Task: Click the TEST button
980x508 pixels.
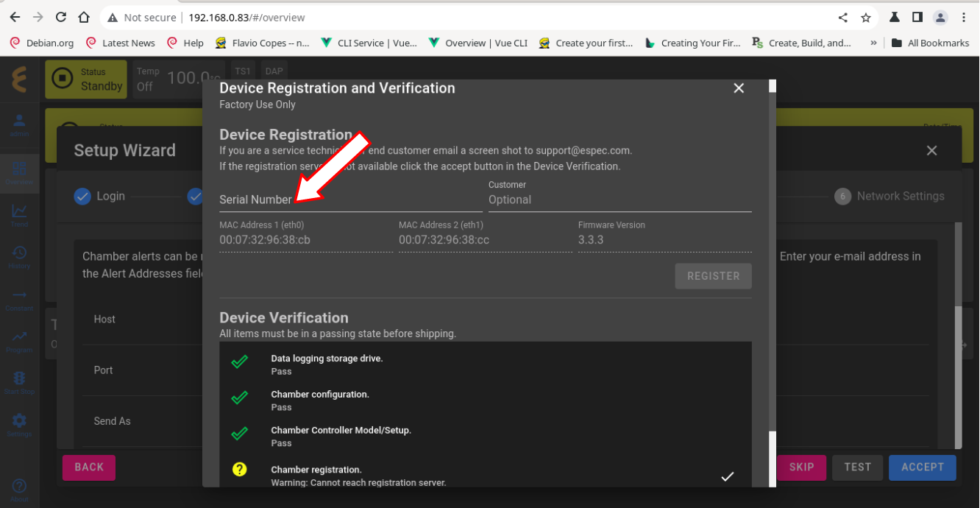Action: (857, 467)
